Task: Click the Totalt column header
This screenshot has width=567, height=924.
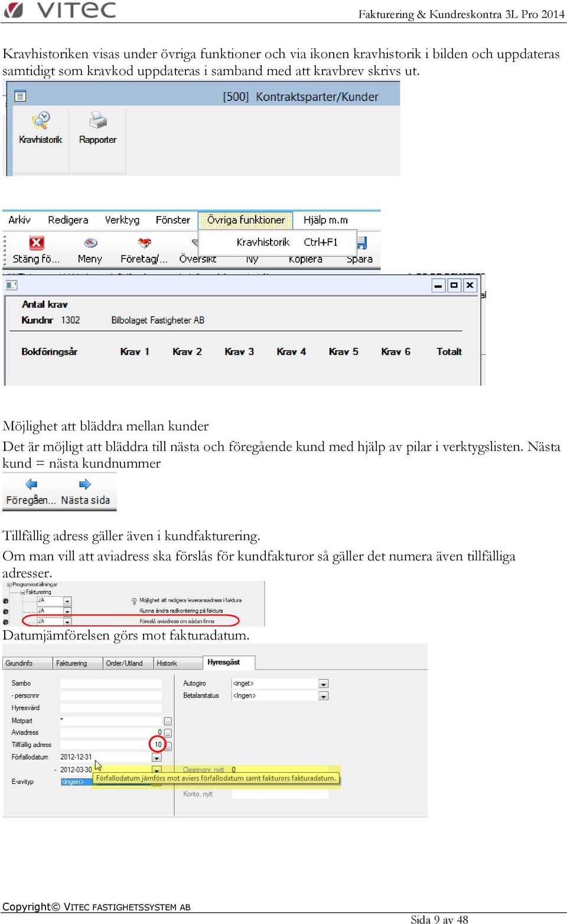Action: 449,351
